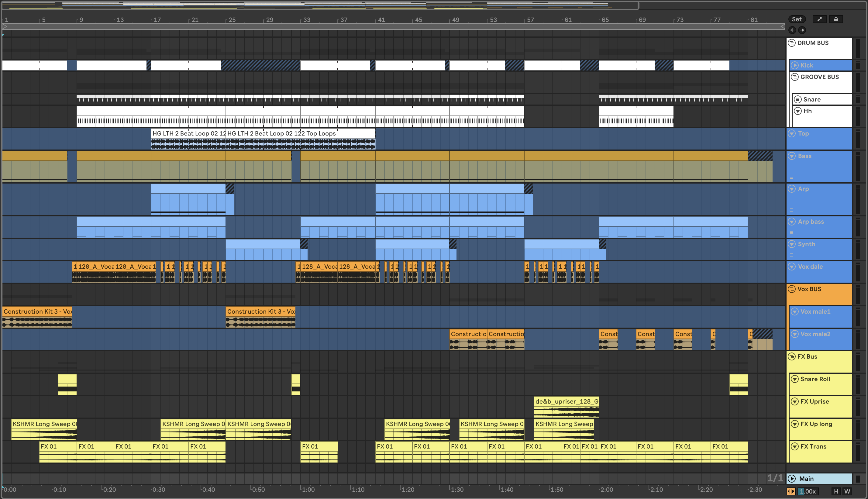Collapse the FX Bus group icon
Screen dimensions: 868x499
click(792, 356)
